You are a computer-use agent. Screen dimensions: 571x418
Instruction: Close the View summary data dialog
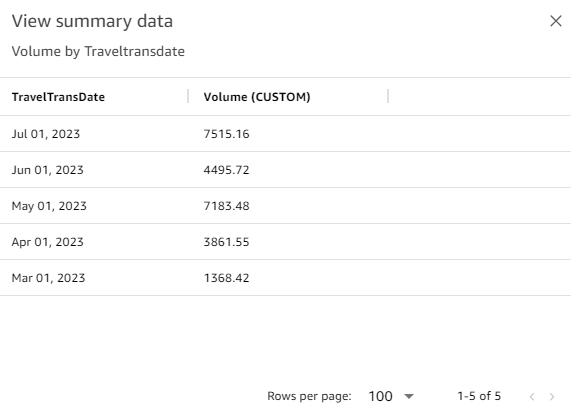(556, 21)
